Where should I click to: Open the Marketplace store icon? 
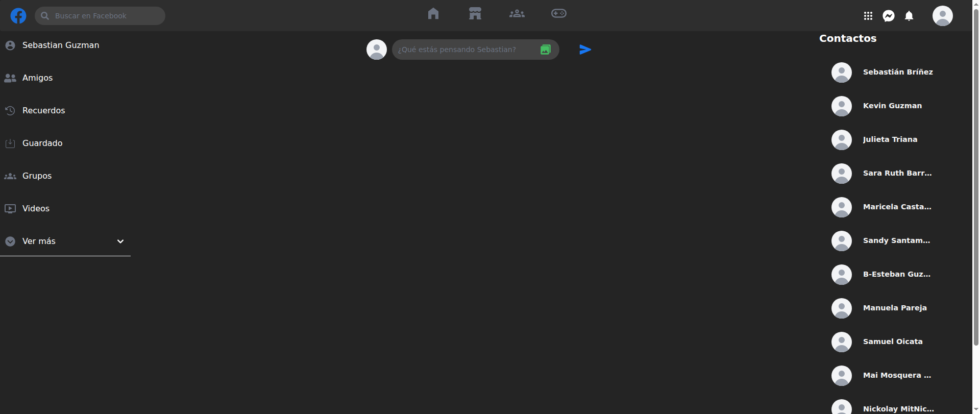coord(475,13)
